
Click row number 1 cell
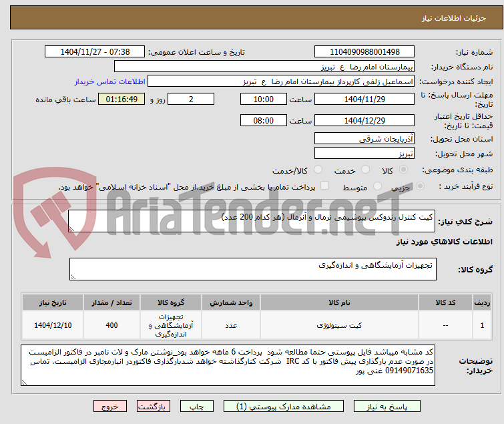point(482,325)
